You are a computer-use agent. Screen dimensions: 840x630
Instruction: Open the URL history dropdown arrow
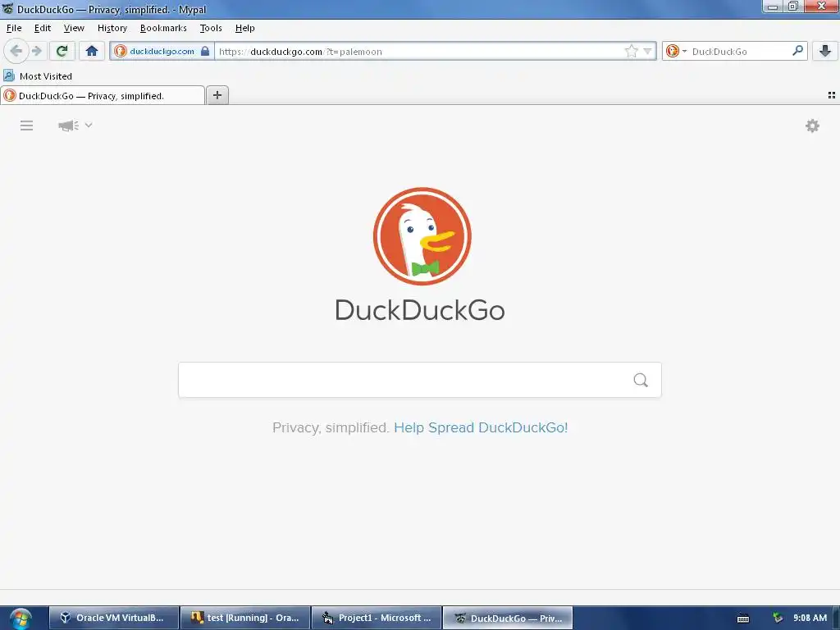[x=648, y=52]
